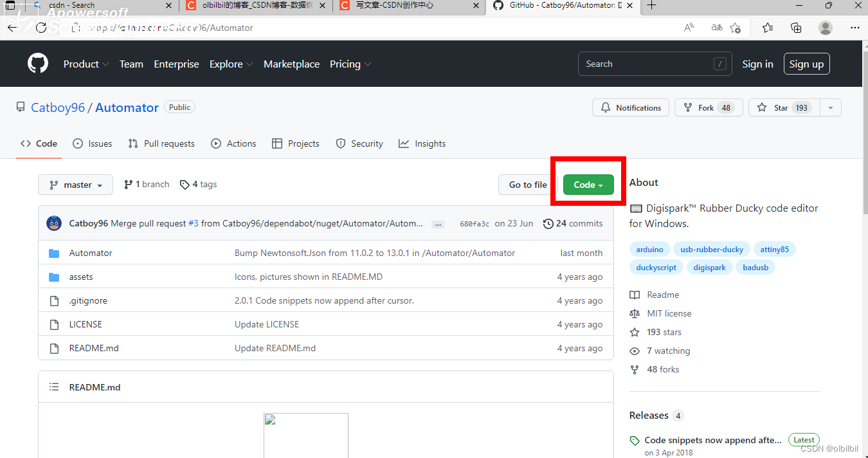Click the .gitignore file icon
The image size is (868, 458).
54,300
